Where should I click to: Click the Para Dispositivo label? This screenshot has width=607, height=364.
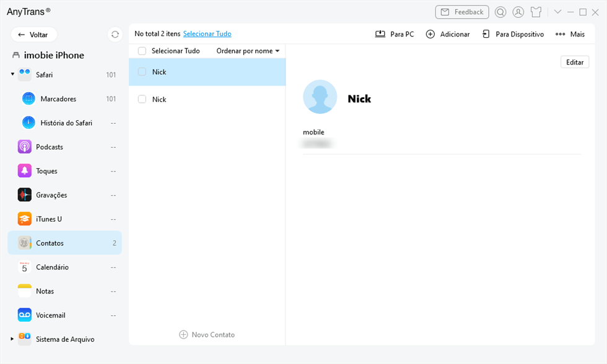(x=520, y=34)
